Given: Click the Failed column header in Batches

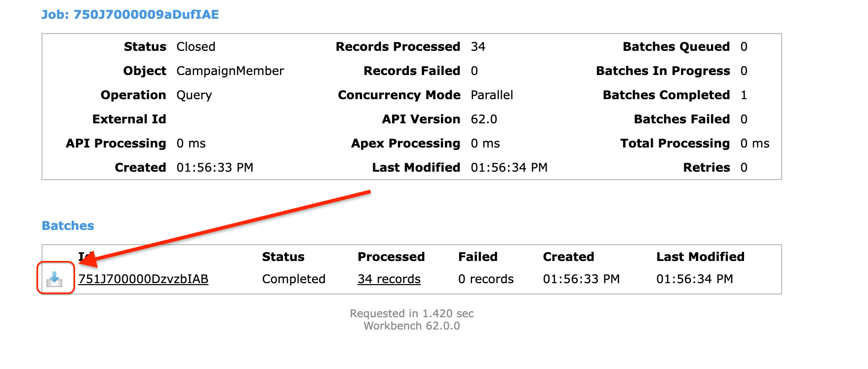Looking at the screenshot, I should click(477, 257).
